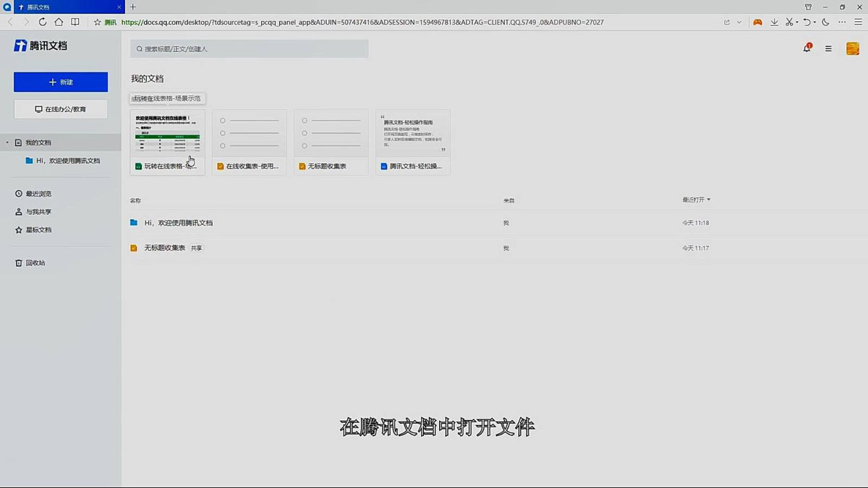The width and height of the screenshot is (868, 488).
Task: Click 今天 11:18 timestamp
Action: coord(695,223)
